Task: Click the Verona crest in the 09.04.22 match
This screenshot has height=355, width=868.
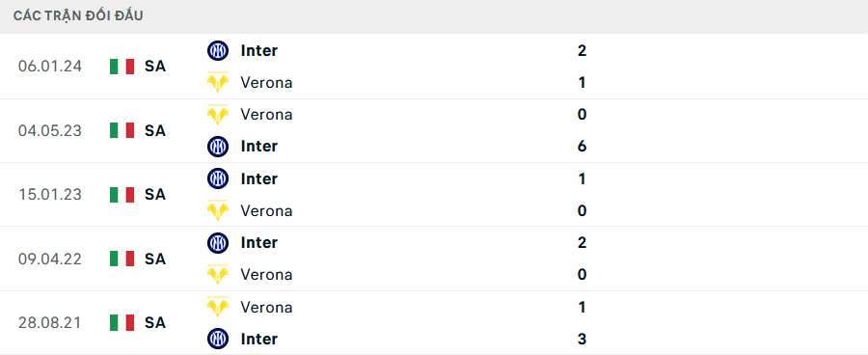Action: point(218,275)
